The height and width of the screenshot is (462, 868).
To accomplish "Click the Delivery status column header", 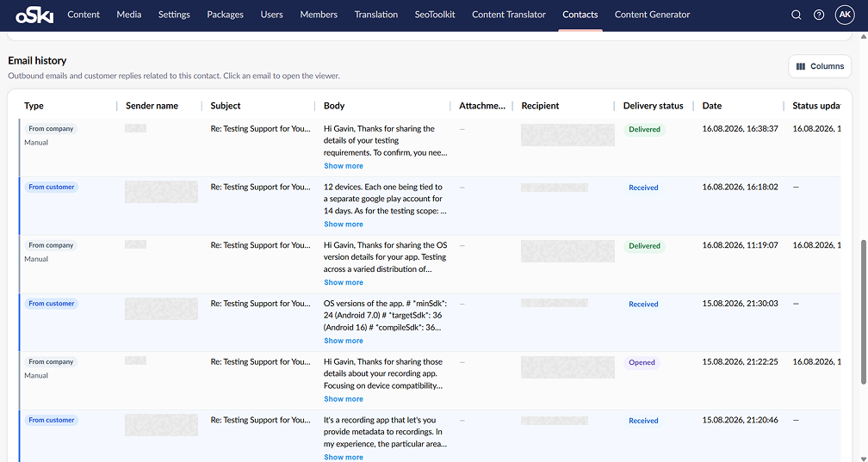I will click(x=654, y=106).
